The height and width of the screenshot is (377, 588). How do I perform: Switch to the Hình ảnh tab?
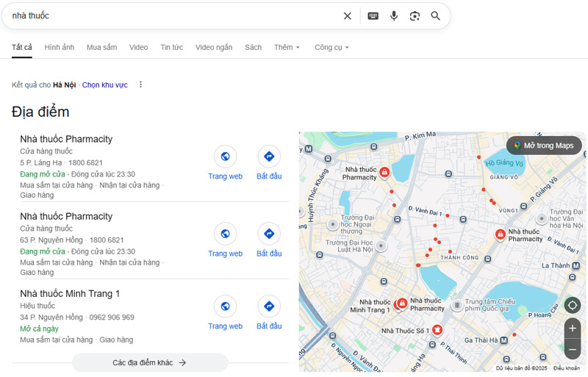pos(60,47)
